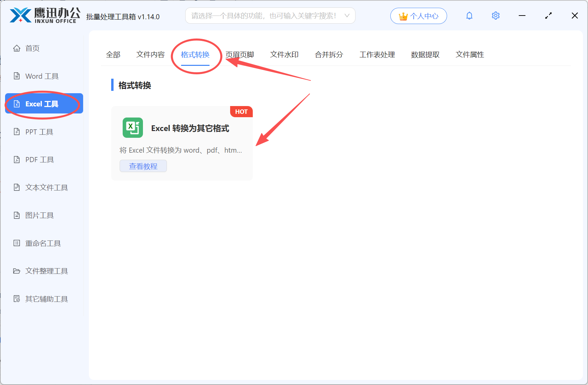Go to 首页 from the sidebar
This screenshot has width=588, height=385.
point(32,48)
